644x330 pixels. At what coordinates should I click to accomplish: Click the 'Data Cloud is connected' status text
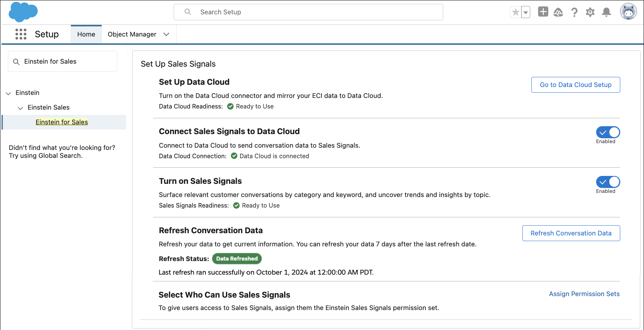[x=274, y=156]
